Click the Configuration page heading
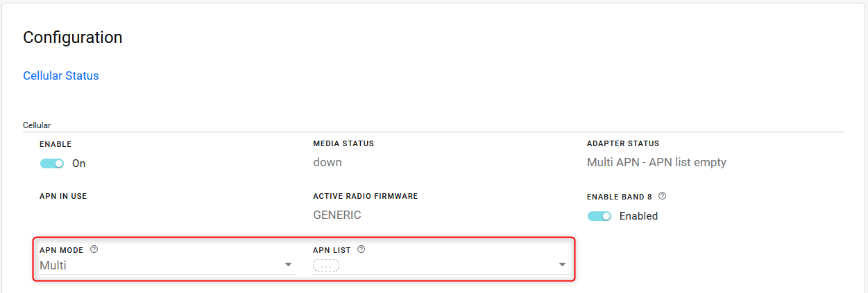The height and width of the screenshot is (293, 868). [x=73, y=37]
